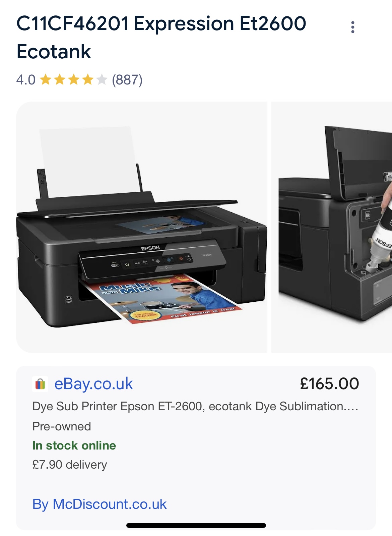Open the three-dot more options menu
The height and width of the screenshot is (536, 392).
pyautogui.click(x=352, y=27)
